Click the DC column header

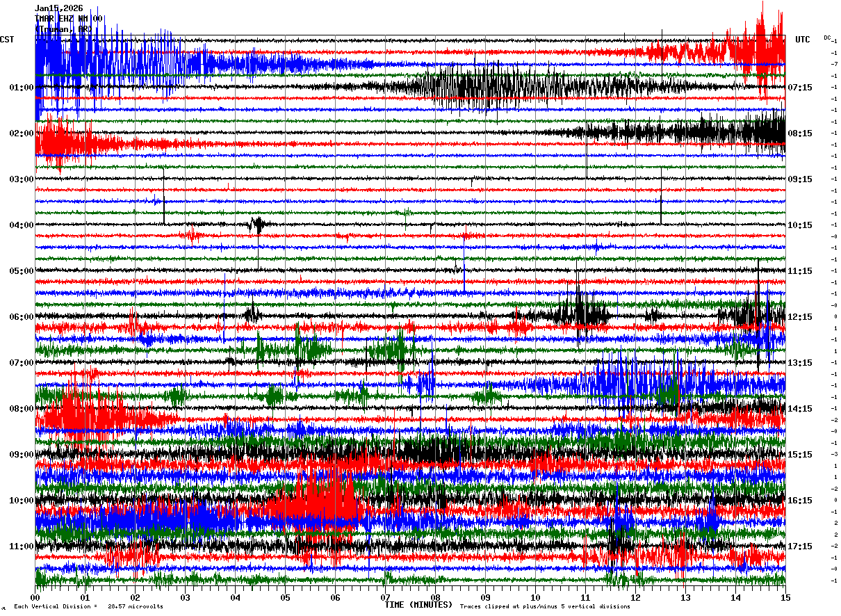coord(827,38)
